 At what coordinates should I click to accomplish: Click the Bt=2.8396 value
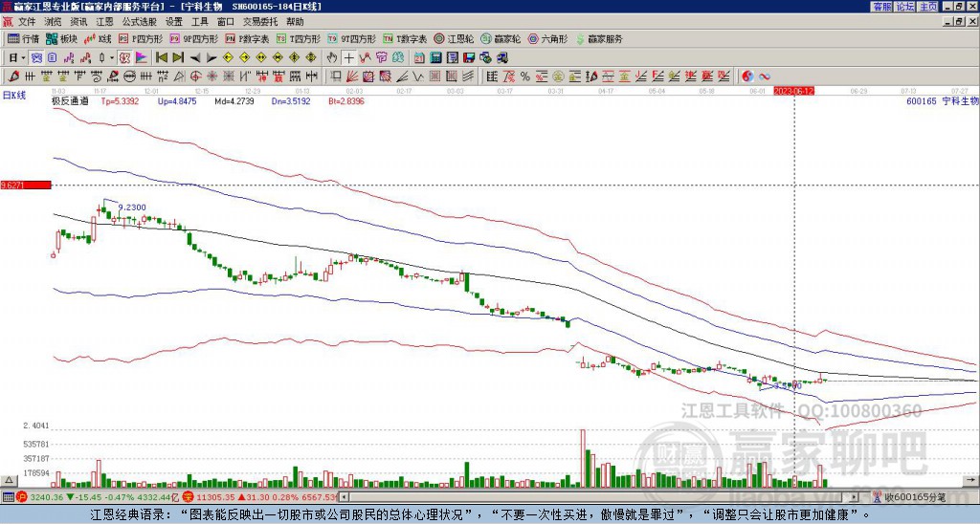345,101
